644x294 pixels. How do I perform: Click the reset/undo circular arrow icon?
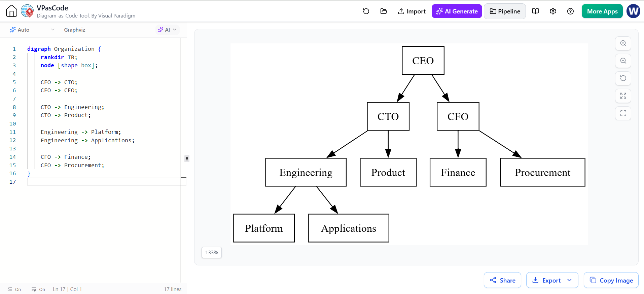pos(366,11)
